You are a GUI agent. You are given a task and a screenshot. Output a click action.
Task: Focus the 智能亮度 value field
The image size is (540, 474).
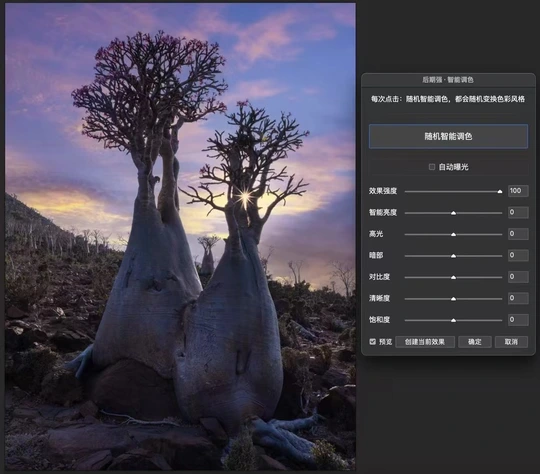pyautogui.click(x=518, y=212)
